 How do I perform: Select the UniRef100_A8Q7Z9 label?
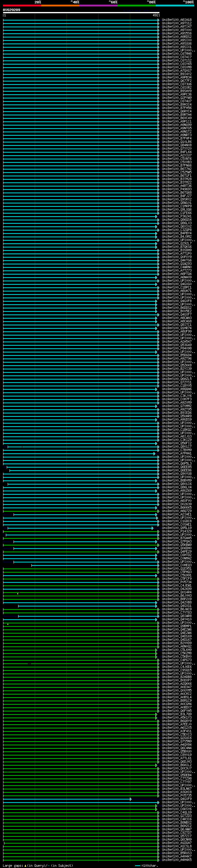177,511
